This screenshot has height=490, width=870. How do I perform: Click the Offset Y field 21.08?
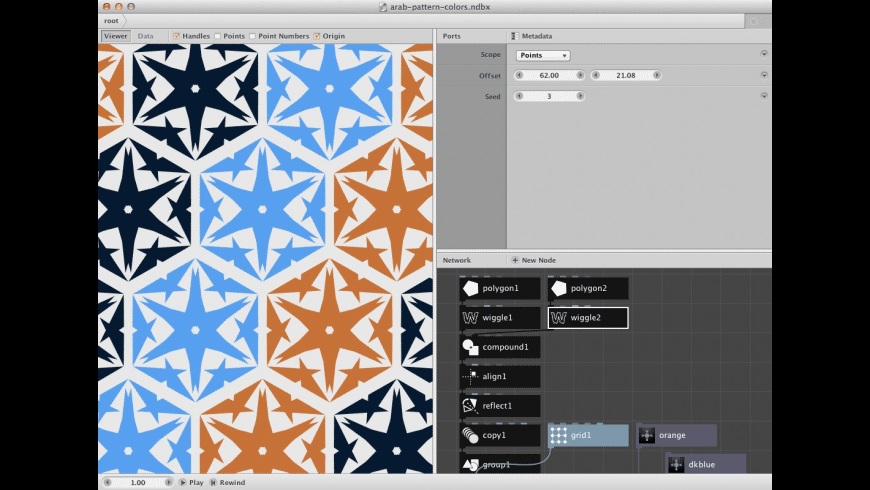coord(626,75)
